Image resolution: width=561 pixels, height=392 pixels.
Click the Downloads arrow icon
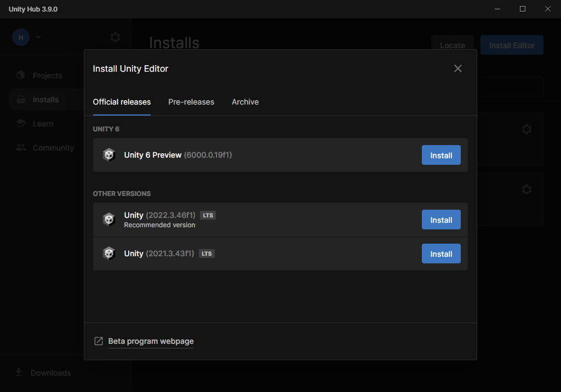point(19,372)
